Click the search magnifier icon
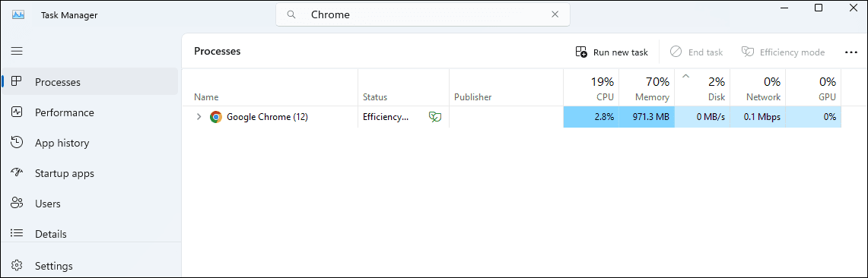 pyautogui.click(x=291, y=15)
